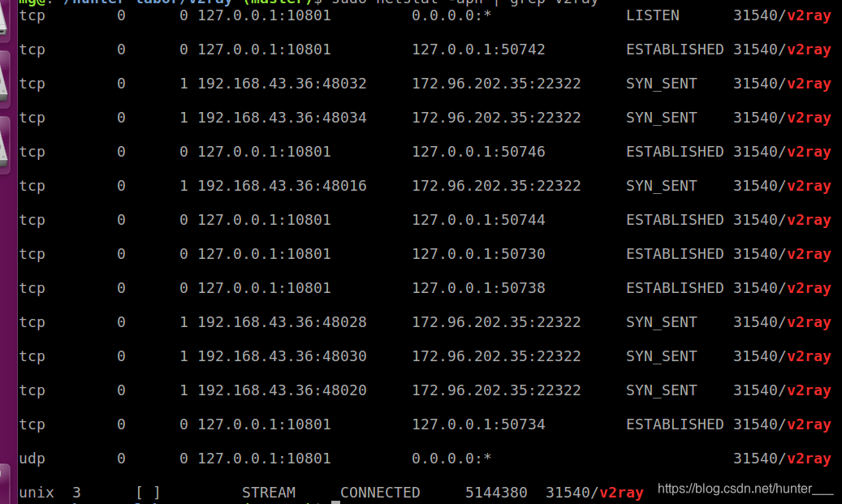Click SYN_SENT in the 48032 row

(x=662, y=84)
